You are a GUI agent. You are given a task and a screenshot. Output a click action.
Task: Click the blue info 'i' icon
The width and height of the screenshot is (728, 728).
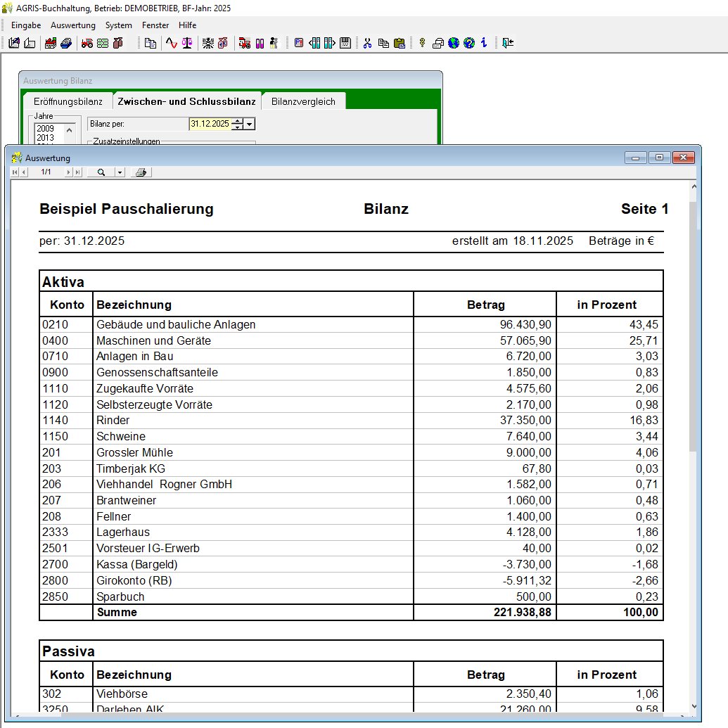click(484, 43)
